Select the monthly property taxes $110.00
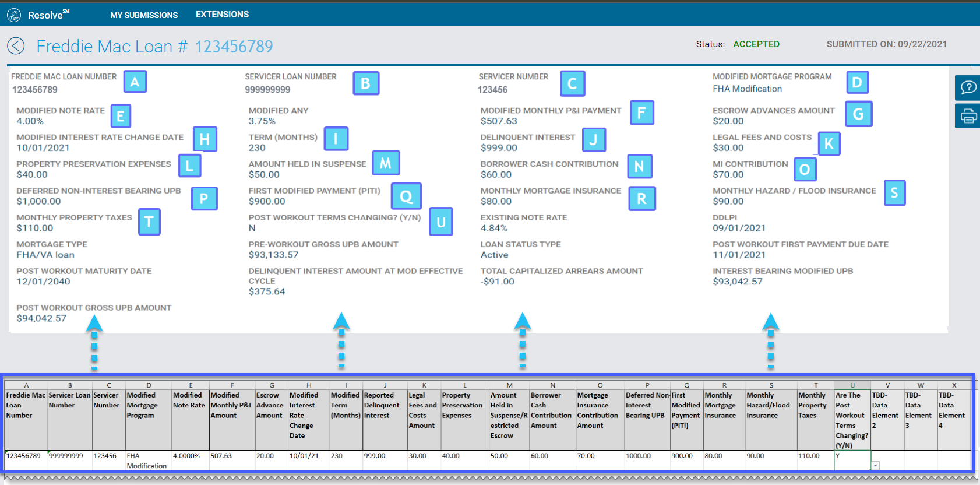This screenshot has height=485, width=980. [x=35, y=229]
